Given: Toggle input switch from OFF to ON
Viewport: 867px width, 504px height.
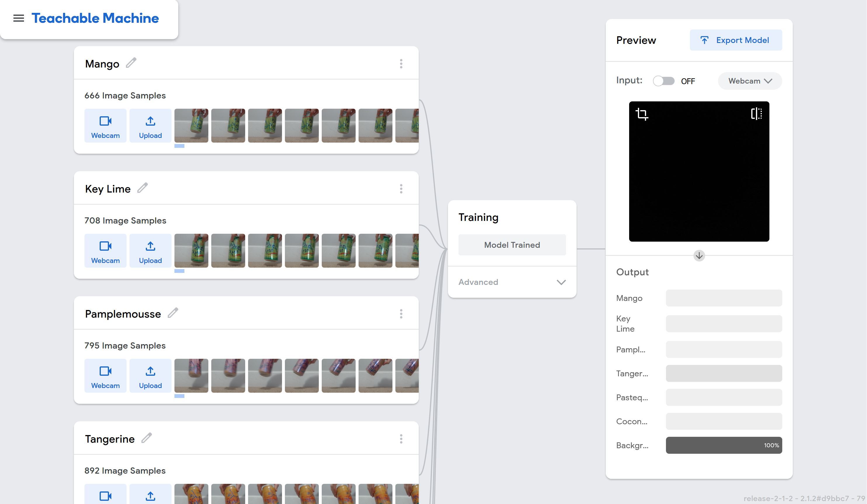Looking at the screenshot, I should [x=664, y=80].
